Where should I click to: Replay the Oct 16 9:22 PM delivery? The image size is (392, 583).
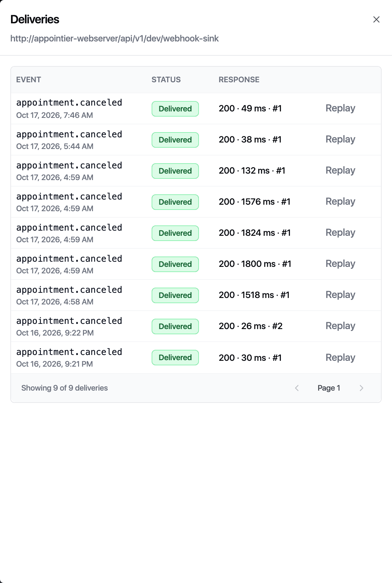coord(340,326)
